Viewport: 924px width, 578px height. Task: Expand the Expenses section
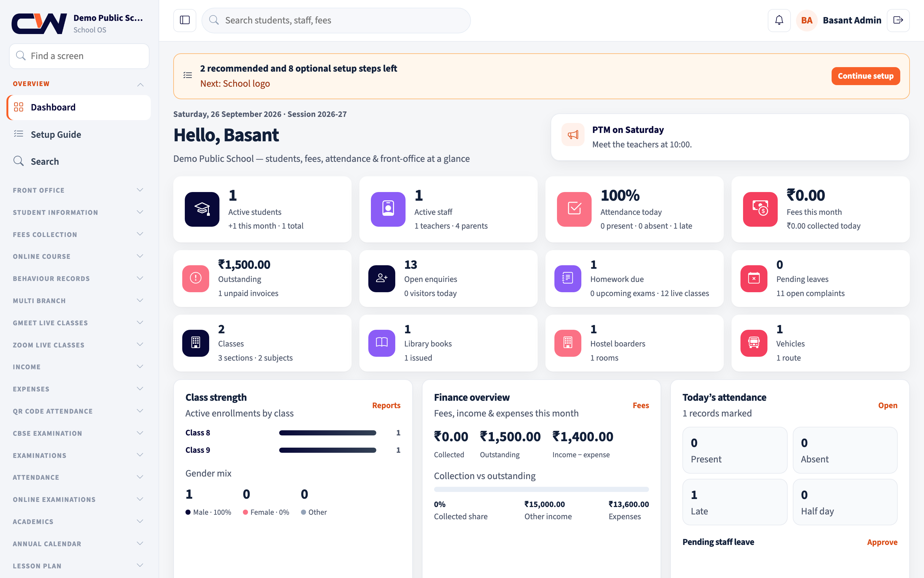(x=79, y=389)
